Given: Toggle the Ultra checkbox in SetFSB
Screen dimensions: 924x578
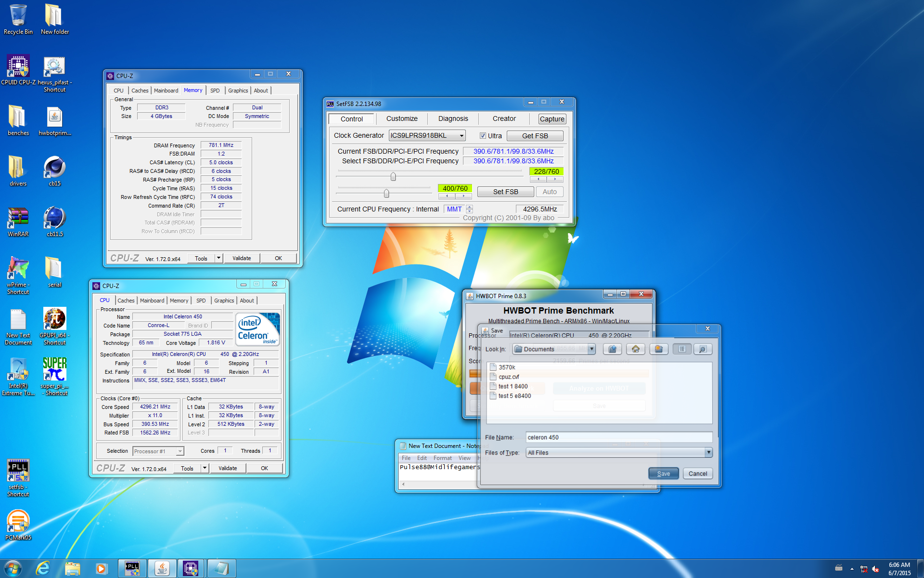Looking at the screenshot, I should point(483,136).
